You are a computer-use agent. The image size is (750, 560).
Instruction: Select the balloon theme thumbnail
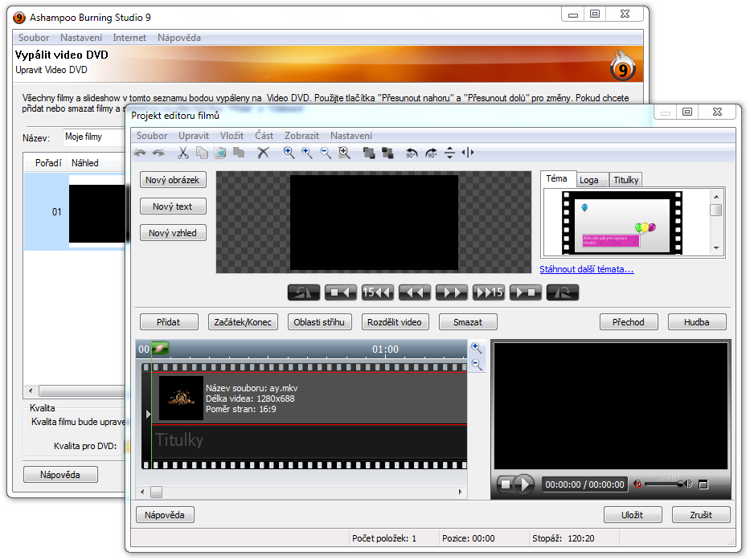coord(622,223)
